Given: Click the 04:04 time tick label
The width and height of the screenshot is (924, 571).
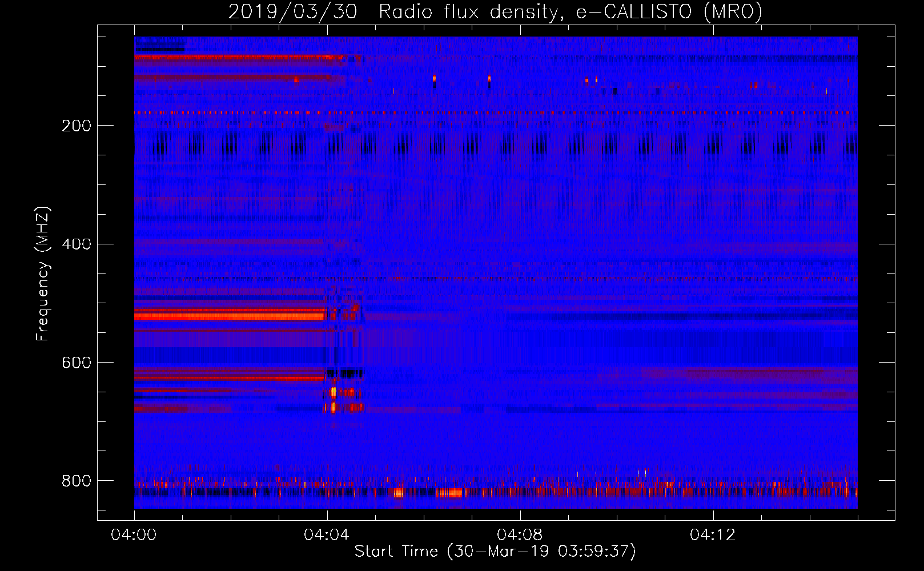Looking at the screenshot, I should 327,535.
